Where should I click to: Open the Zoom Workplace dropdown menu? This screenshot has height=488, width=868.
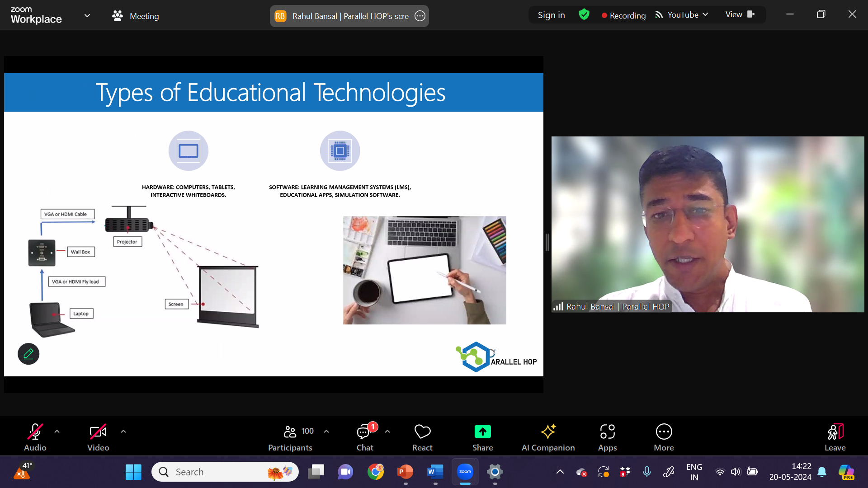coord(87,16)
